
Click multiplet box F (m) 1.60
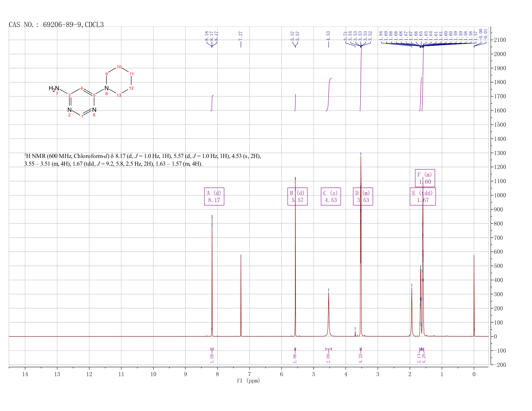tap(425, 178)
